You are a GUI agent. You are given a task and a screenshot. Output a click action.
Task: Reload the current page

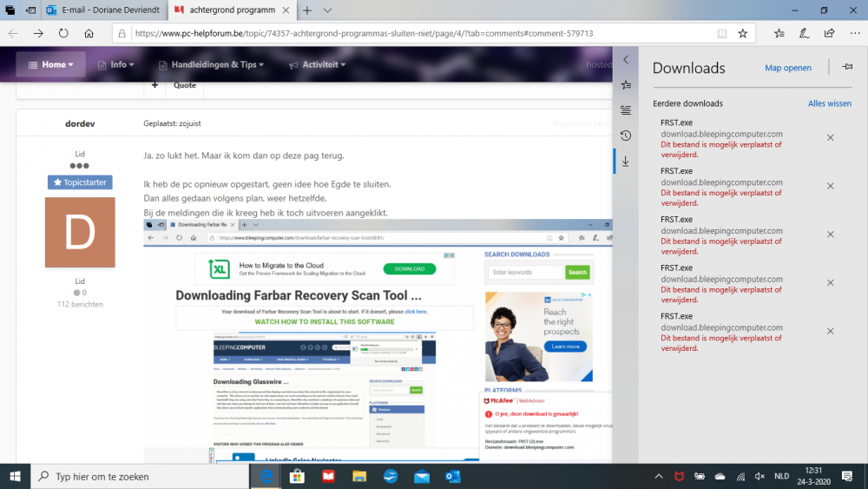(63, 33)
